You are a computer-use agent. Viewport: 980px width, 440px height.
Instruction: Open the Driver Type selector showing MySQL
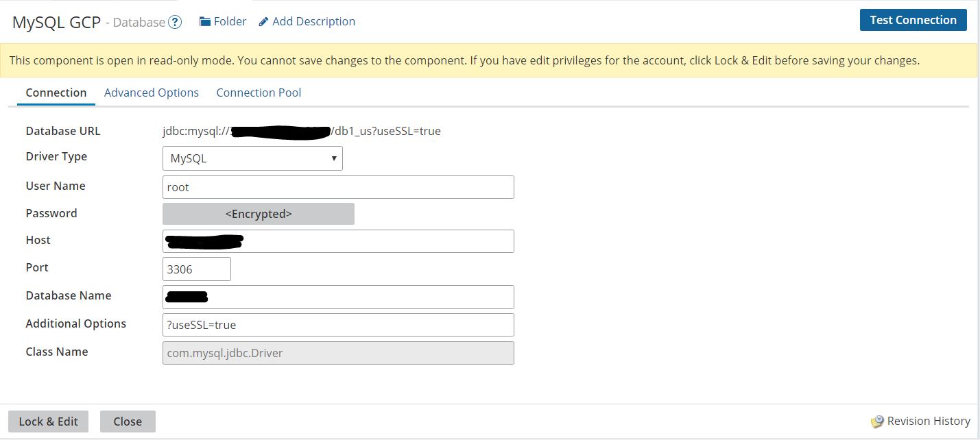252,158
